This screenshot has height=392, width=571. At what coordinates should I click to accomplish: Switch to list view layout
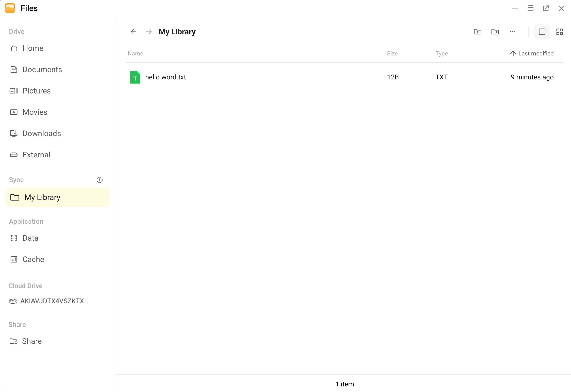(542, 32)
